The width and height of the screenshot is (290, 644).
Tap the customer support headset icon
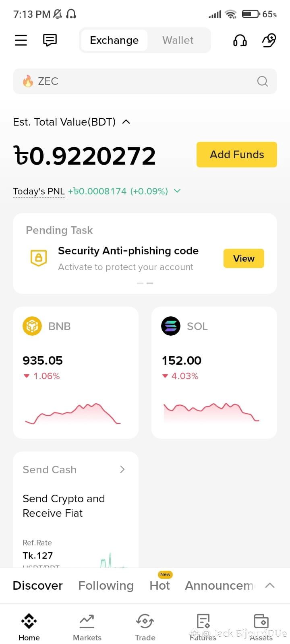point(240,40)
